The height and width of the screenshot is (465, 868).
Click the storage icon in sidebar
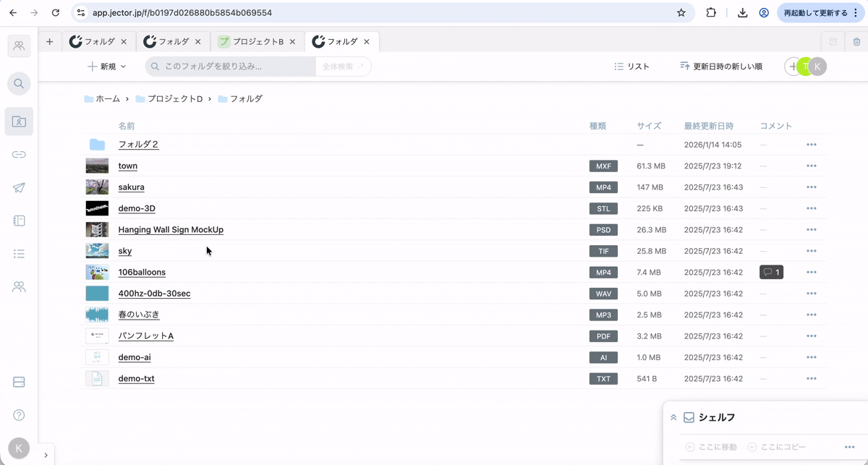(x=19, y=382)
